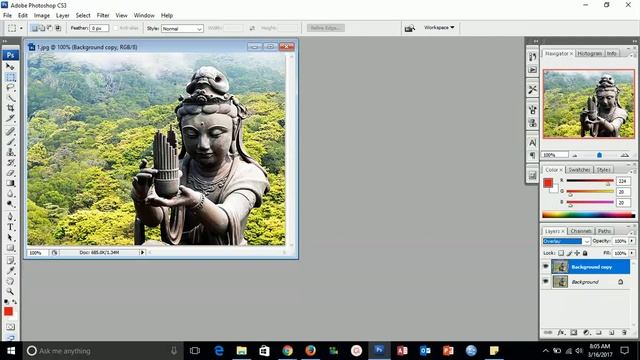Click the Go to Bridge icon

pyautogui.click(x=409, y=28)
